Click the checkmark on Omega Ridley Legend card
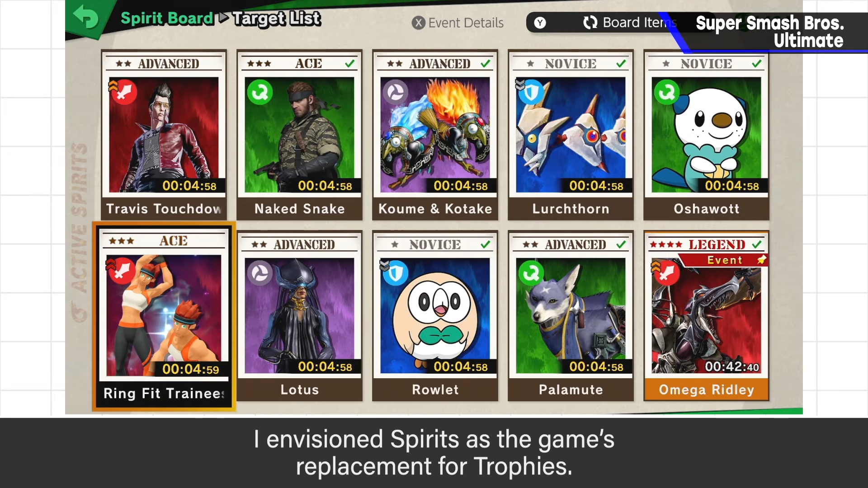 (757, 244)
